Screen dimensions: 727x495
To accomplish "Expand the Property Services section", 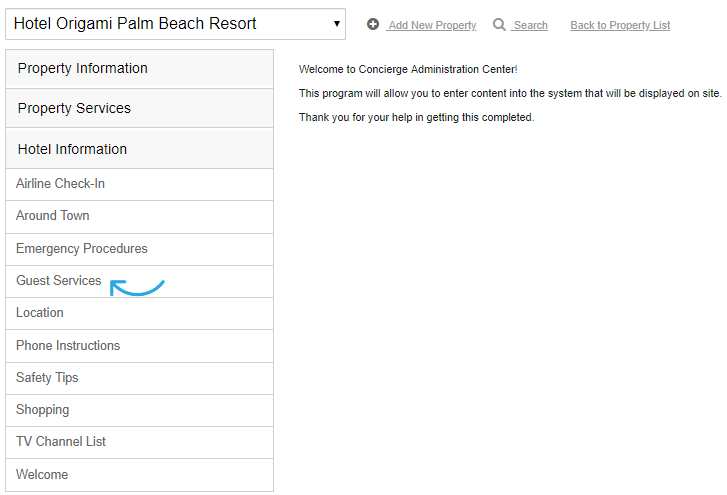I will (x=140, y=108).
